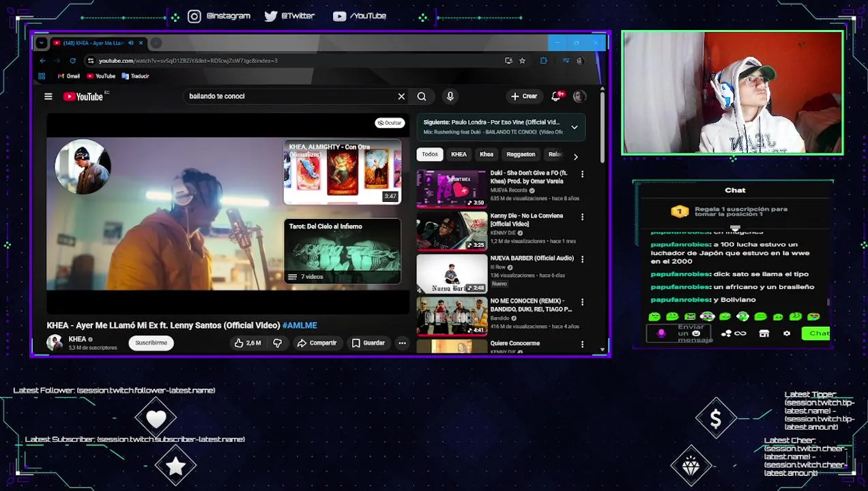Image resolution: width=868 pixels, height=491 pixels.
Task: Click the KHEA channel circle on the video
Action: [83, 167]
